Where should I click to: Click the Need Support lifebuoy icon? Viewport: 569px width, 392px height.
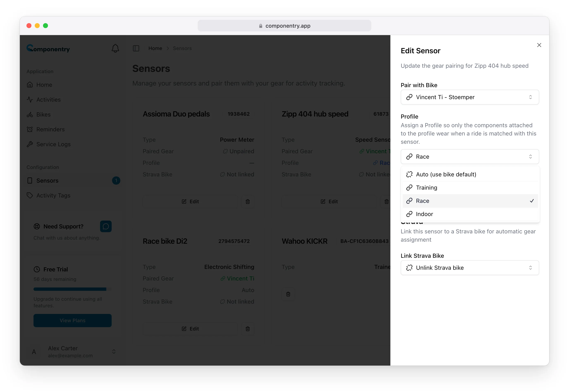click(x=37, y=226)
